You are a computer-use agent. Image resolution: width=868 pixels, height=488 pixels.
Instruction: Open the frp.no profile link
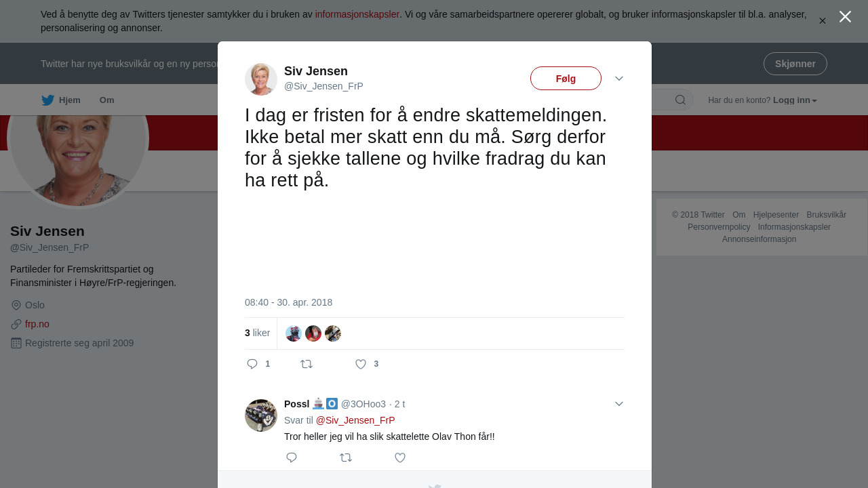click(37, 324)
